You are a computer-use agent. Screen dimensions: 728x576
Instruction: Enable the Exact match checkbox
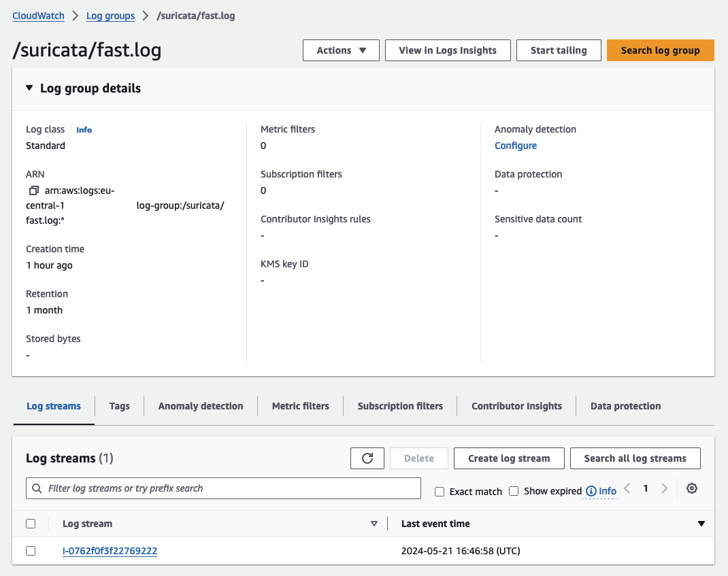[x=439, y=491]
